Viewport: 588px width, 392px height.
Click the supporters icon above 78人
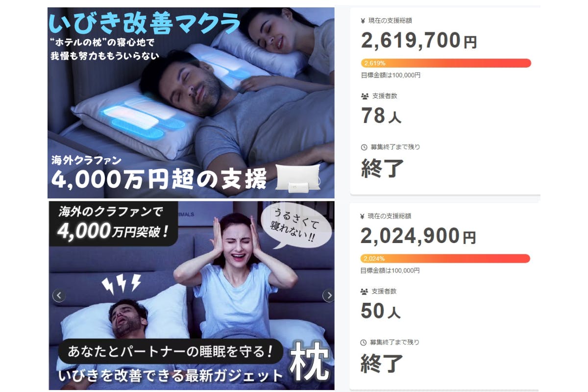coord(364,96)
